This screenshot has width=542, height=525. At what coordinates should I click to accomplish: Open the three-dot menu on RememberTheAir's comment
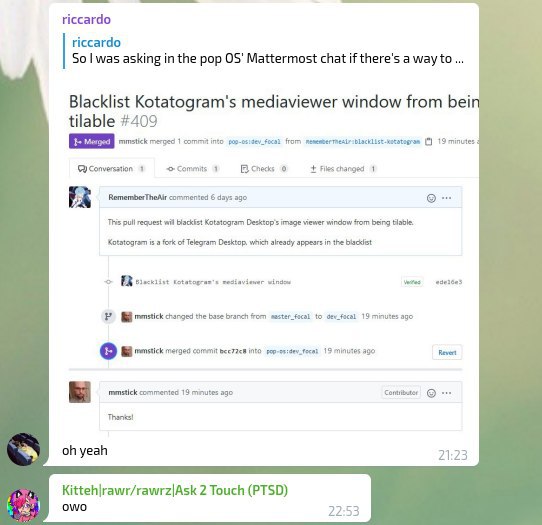pyautogui.click(x=446, y=198)
